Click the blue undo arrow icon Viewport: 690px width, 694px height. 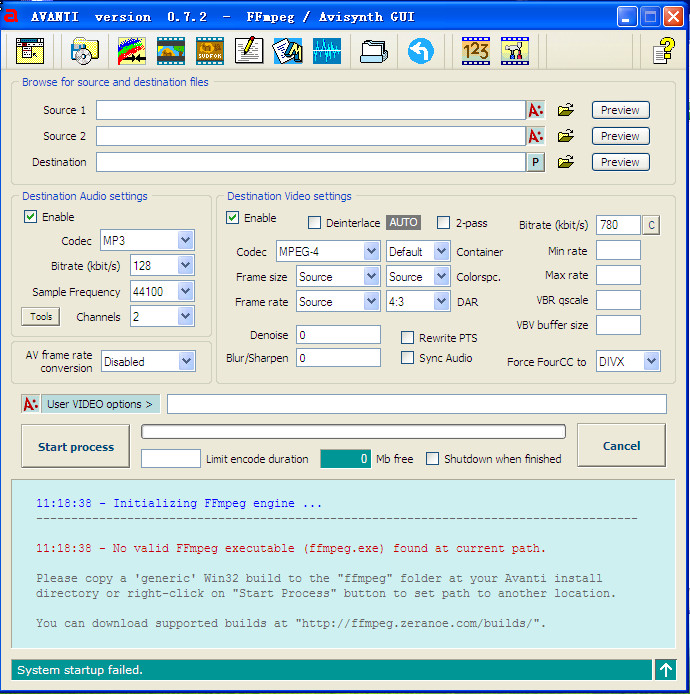[420, 51]
